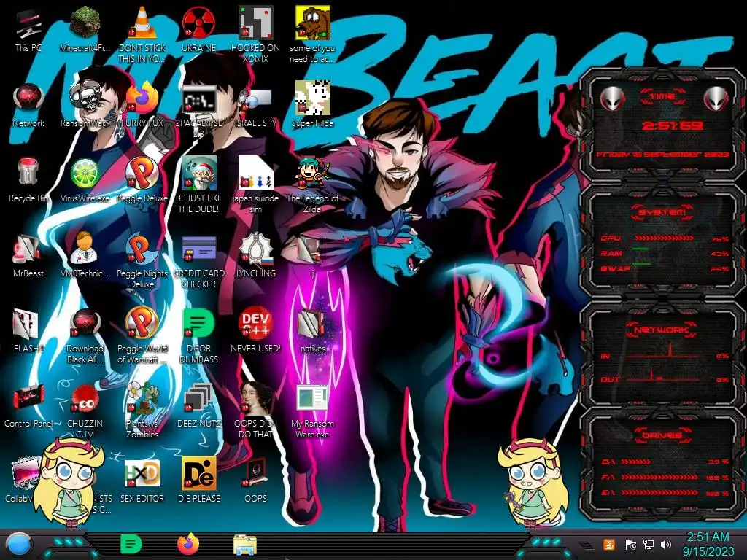Open the green pinned app on the taskbar

[131, 543]
